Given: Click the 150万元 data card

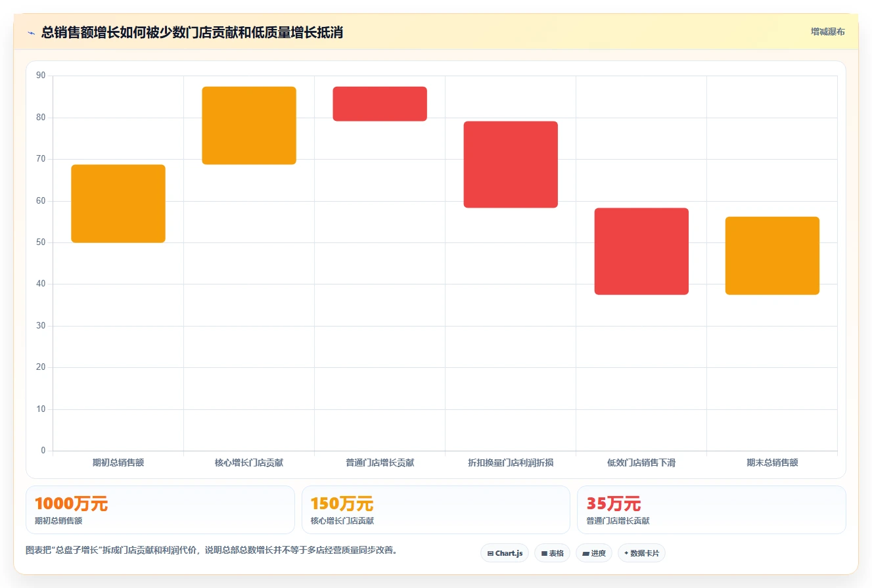Looking at the screenshot, I should (x=436, y=510).
